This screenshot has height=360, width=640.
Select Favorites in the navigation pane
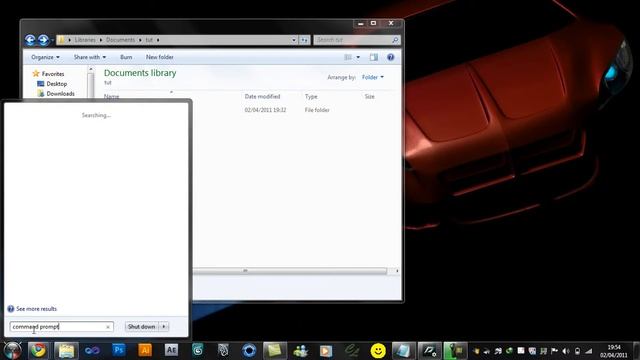pos(53,74)
